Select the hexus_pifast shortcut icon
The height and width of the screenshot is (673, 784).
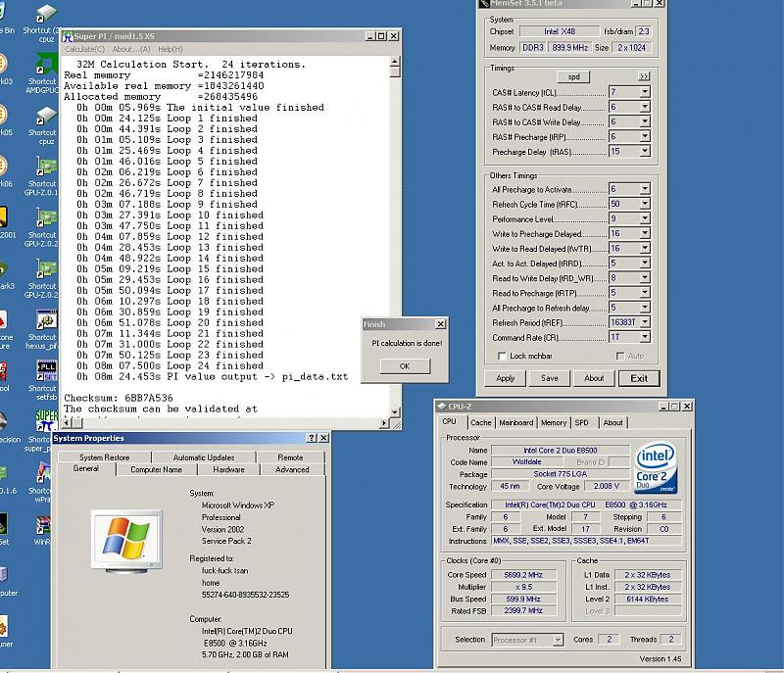tap(46, 320)
